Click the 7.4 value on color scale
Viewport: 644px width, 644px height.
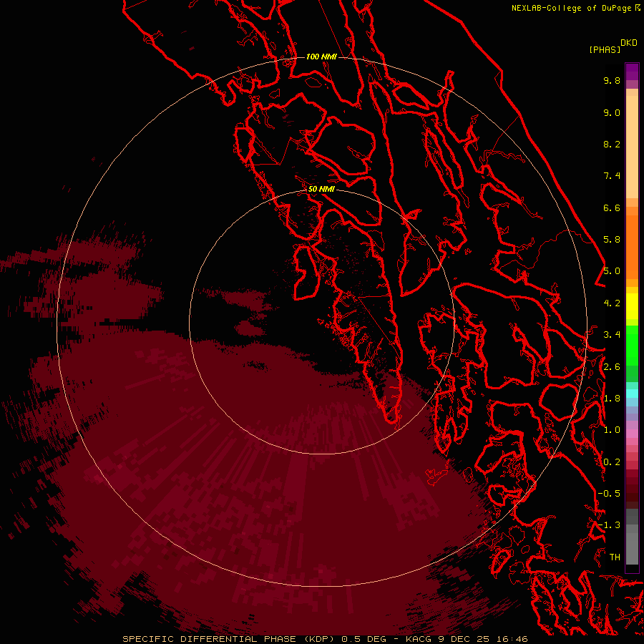coord(612,176)
